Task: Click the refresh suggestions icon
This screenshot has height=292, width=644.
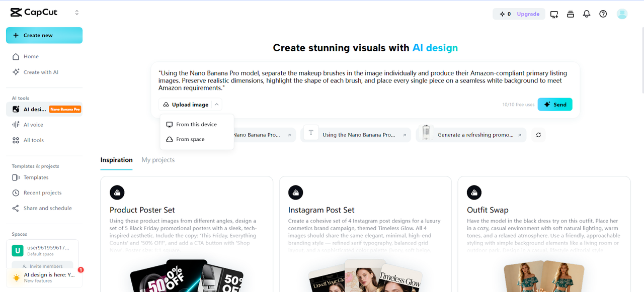Action: point(538,135)
